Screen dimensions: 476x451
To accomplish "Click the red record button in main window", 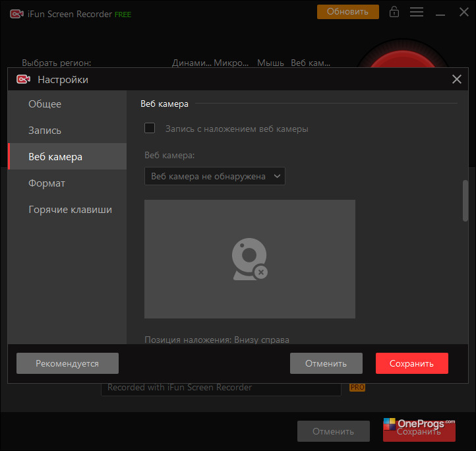I will tap(402, 58).
